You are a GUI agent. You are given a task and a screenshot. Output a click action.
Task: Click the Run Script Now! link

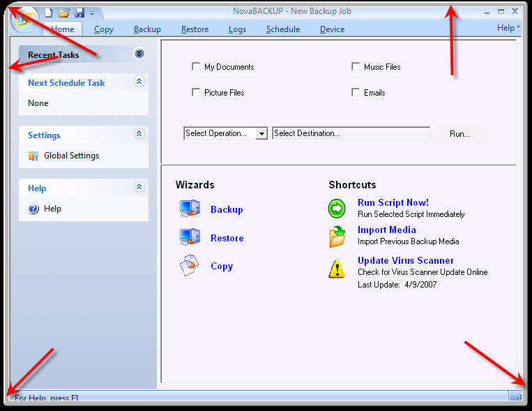coord(393,202)
